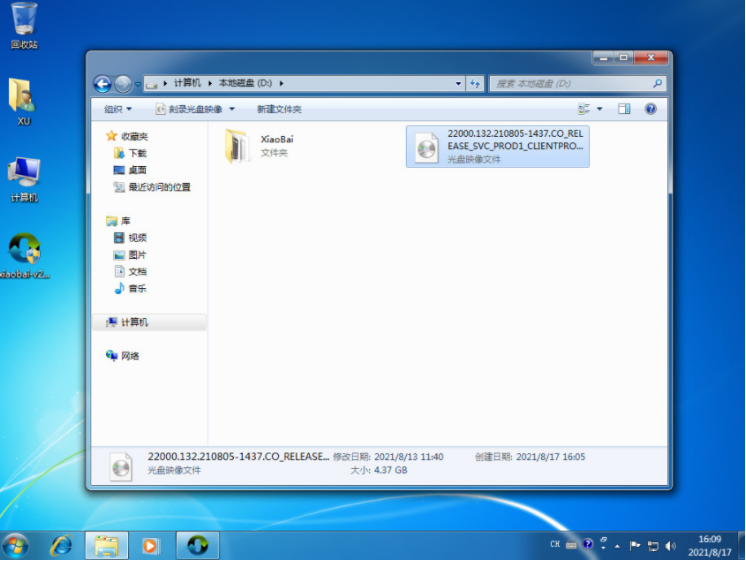Click inside the 搜索 本地磁盘 (D:) search box
This screenshot has height=562, width=746.
(573, 84)
